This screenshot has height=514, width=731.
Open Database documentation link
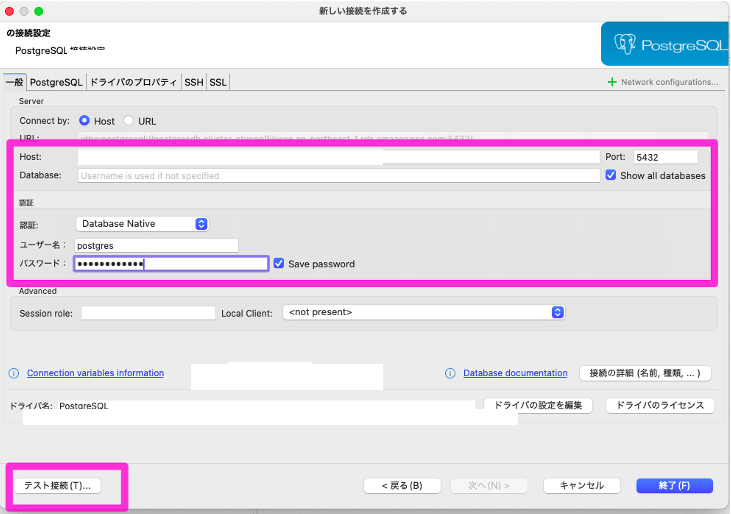click(x=515, y=373)
